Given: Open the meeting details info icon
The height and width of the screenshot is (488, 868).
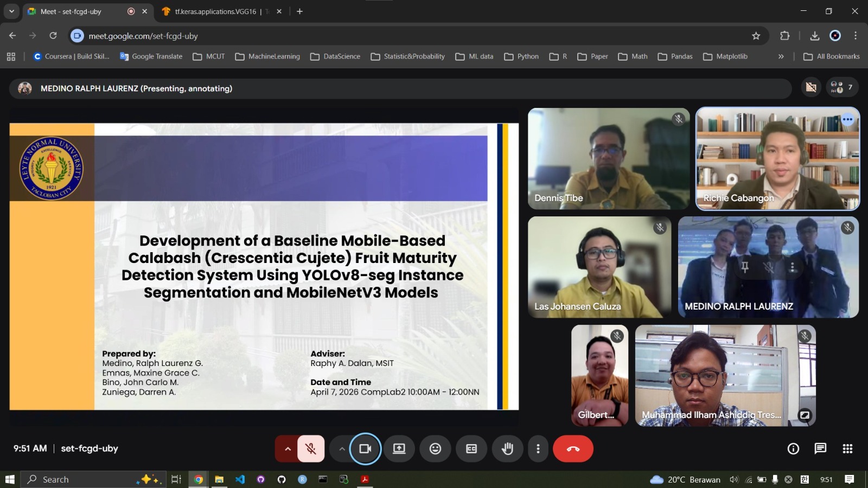Looking at the screenshot, I should tap(793, 448).
